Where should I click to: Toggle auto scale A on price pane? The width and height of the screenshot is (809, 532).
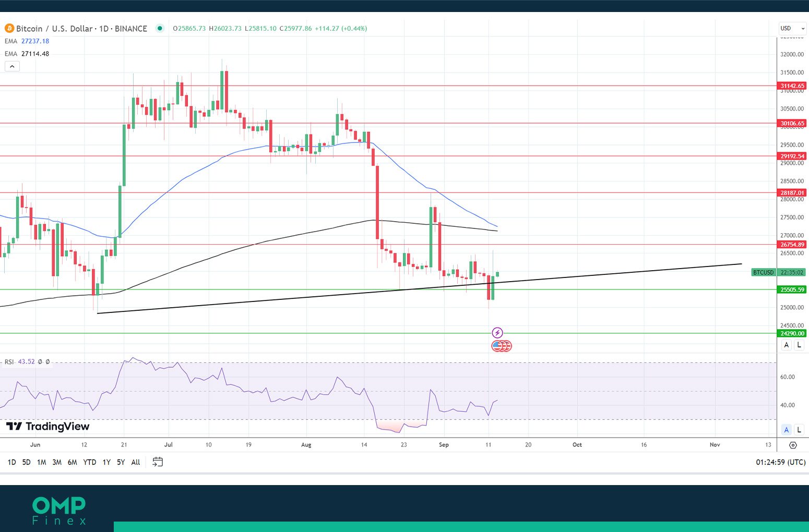click(x=787, y=345)
